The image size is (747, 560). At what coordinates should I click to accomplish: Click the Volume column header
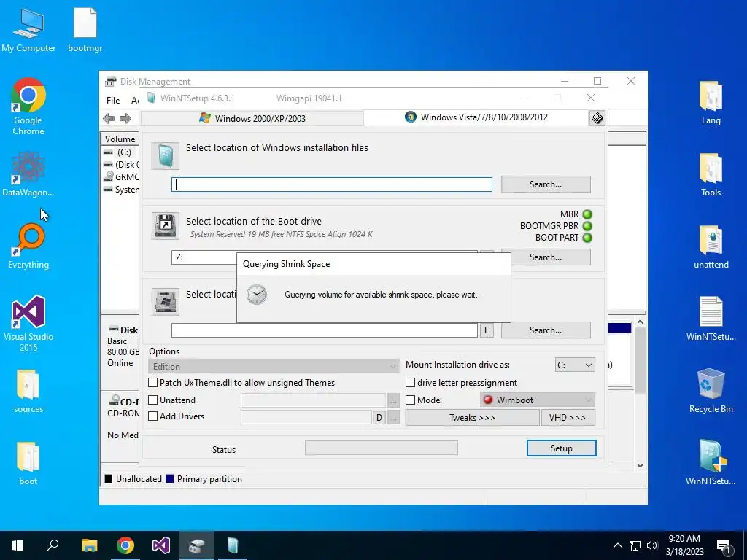120,139
